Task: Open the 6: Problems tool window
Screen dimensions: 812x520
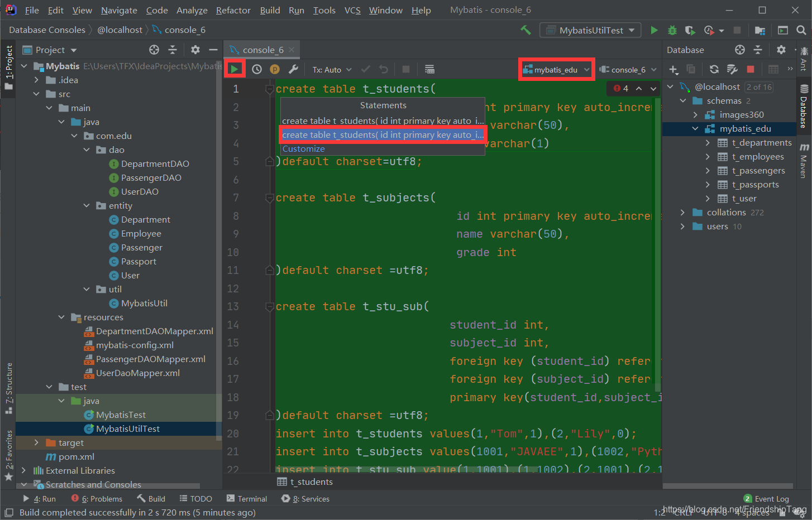Action: (x=97, y=499)
